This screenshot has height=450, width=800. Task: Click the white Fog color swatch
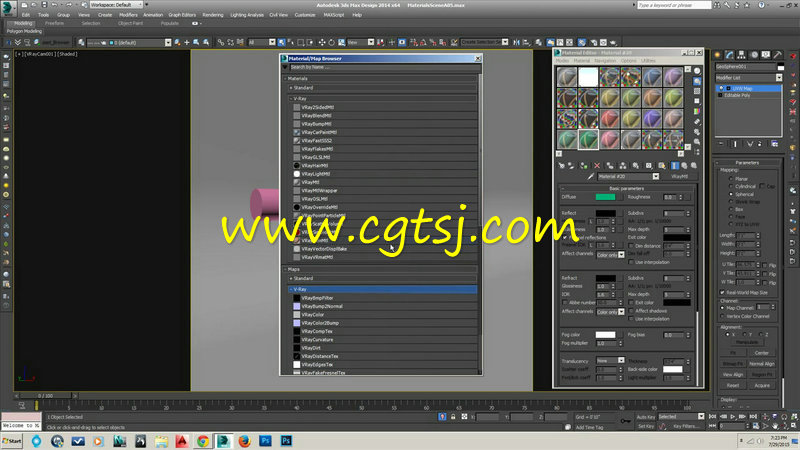coord(605,335)
